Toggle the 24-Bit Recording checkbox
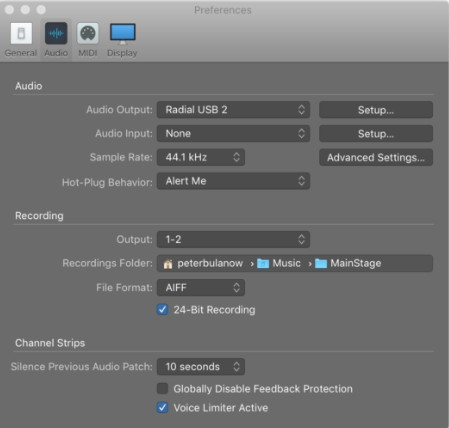The width and height of the screenshot is (449, 428). [162, 310]
